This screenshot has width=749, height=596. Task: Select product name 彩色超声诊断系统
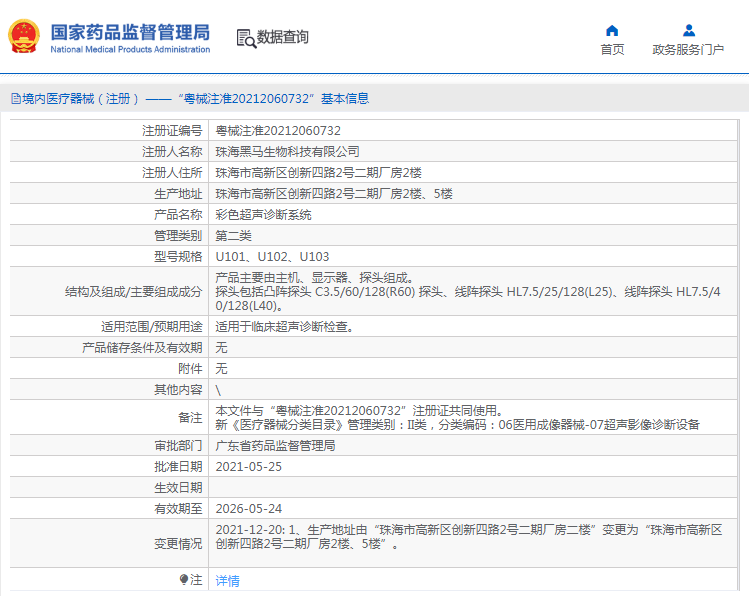pyautogui.click(x=263, y=215)
